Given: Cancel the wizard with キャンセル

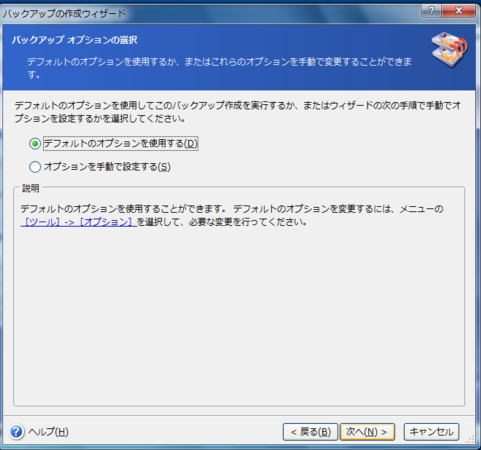Looking at the screenshot, I should click(x=431, y=432).
